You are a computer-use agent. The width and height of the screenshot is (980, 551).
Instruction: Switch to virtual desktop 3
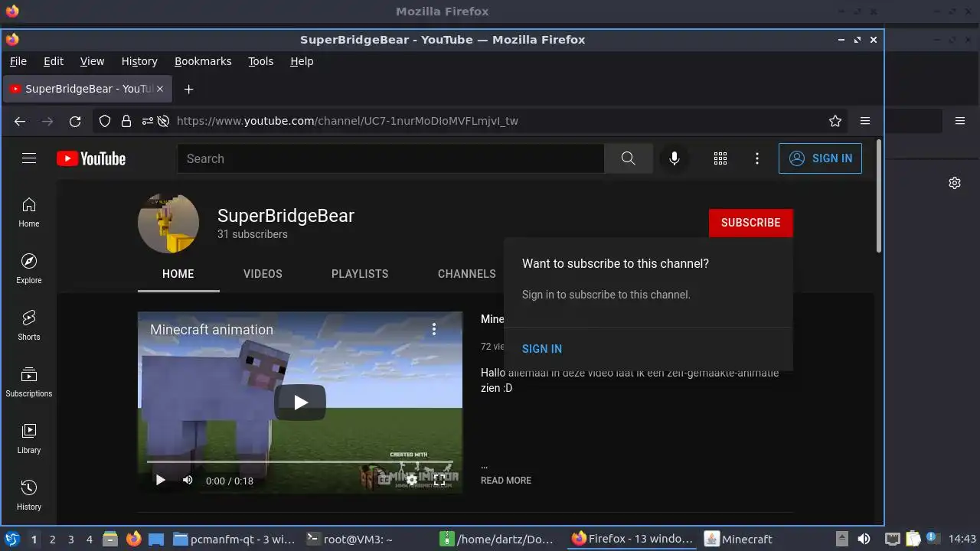click(70, 540)
